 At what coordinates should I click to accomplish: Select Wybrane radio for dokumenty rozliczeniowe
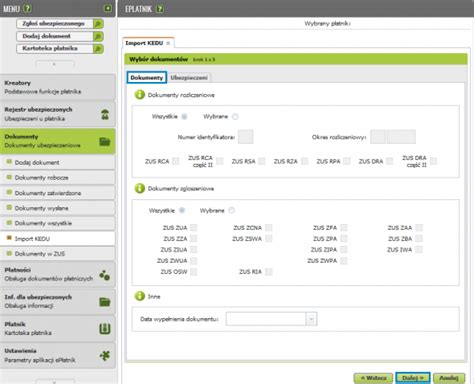[x=235, y=116]
